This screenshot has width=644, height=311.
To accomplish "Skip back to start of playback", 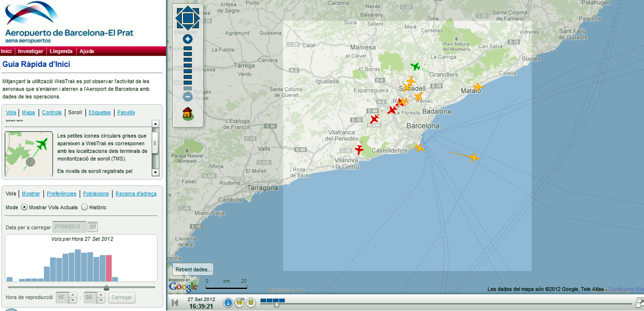I will tap(175, 303).
